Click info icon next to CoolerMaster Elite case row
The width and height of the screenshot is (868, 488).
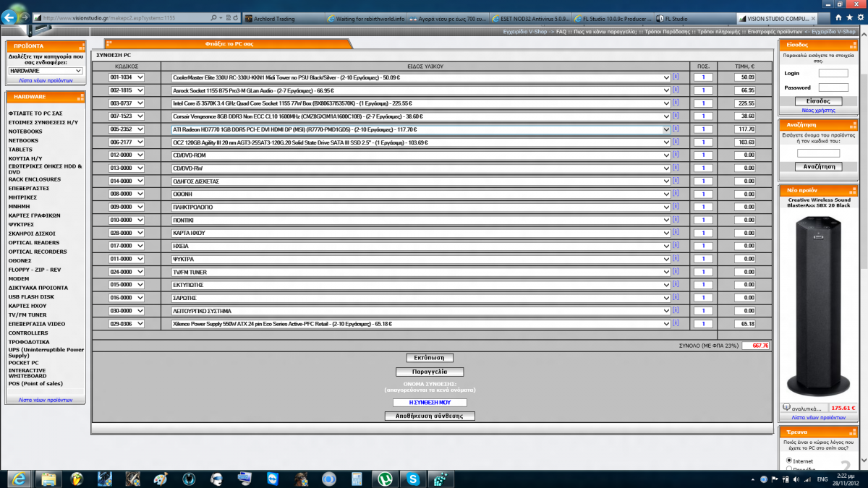[676, 77]
